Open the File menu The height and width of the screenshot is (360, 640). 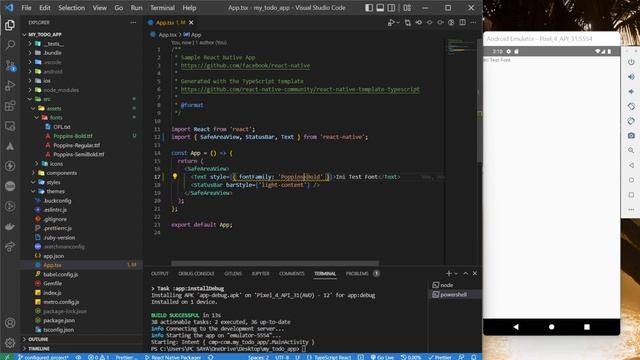(26, 8)
